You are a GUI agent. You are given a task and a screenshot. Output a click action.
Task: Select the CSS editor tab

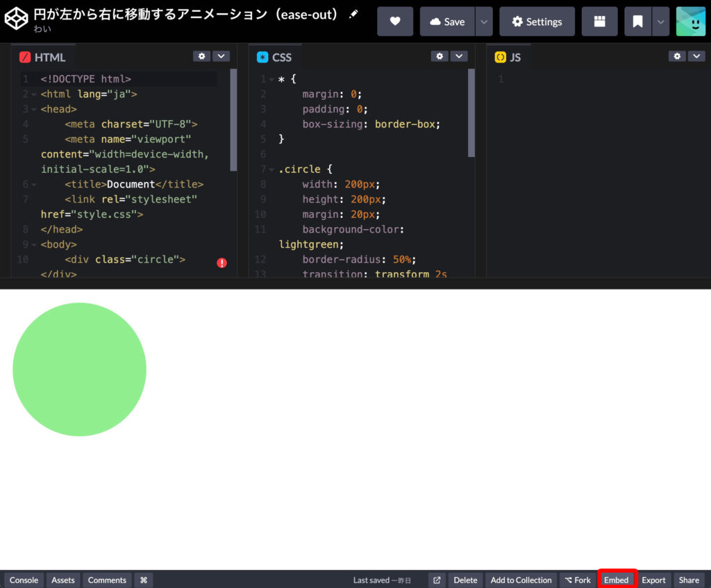click(274, 57)
